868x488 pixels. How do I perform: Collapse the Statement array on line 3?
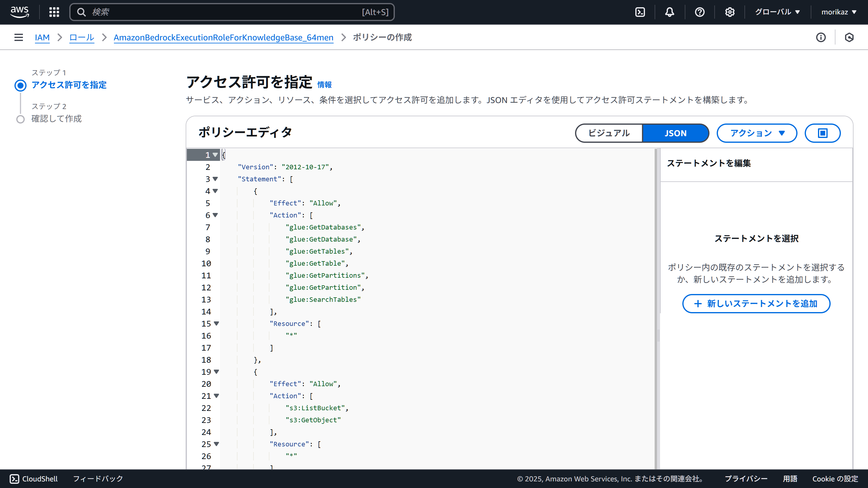click(215, 179)
